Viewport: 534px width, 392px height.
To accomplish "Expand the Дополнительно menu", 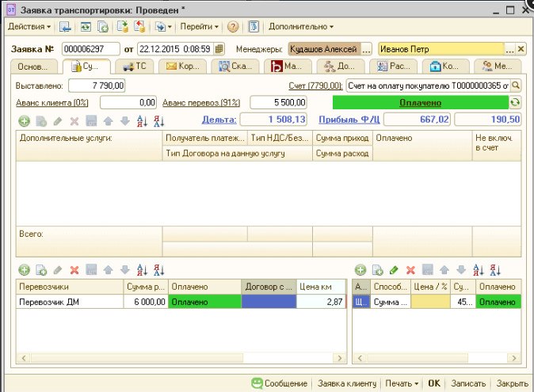I will click(300, 26).
